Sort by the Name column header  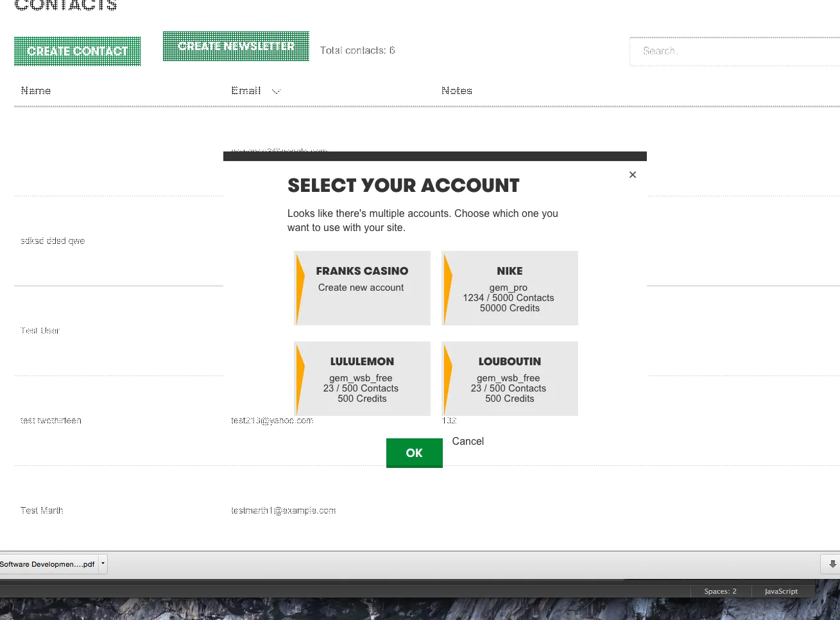pyautogui.click(x=36, y=90)
